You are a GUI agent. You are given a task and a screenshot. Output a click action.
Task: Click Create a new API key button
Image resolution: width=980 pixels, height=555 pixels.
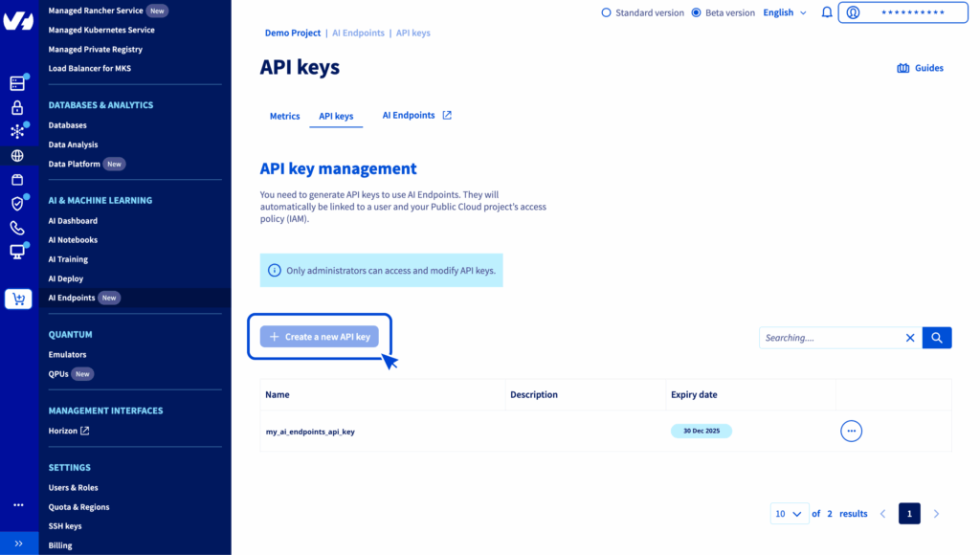click(320, 337)
